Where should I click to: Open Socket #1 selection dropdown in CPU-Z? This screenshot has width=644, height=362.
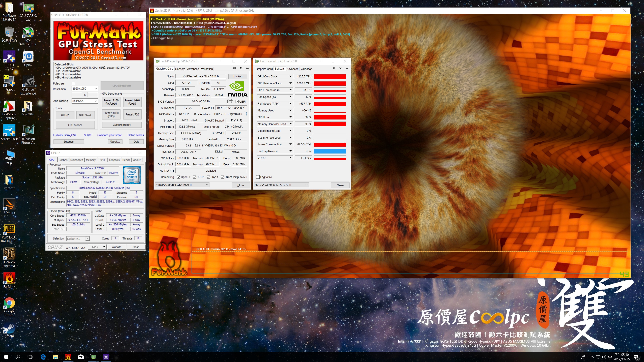78,239
